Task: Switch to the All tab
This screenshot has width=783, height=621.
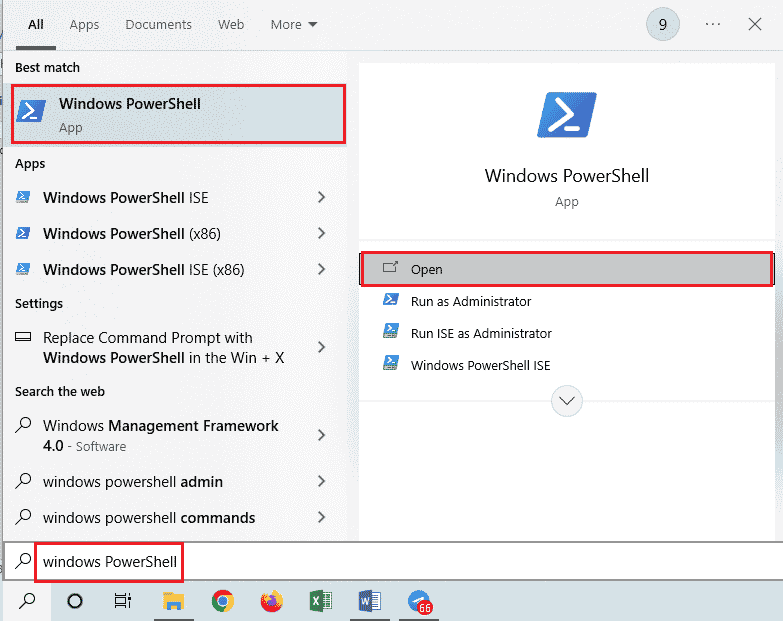Action: click(35, 24)
